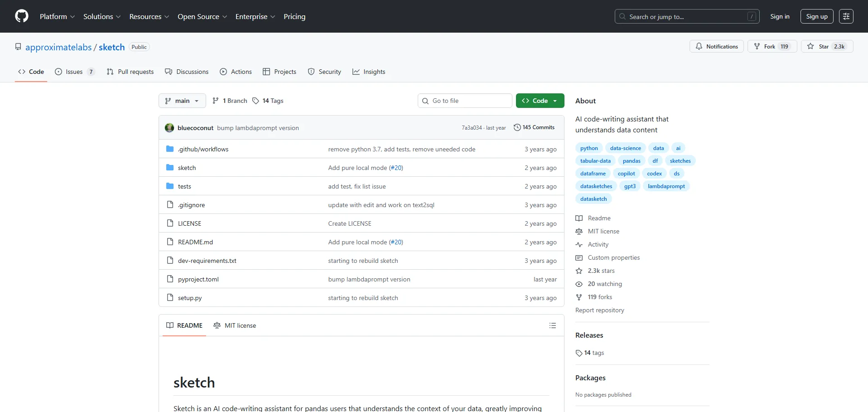868x412 pixels.
Task: Click the Notifications bell button
Action: click(716, 46)
